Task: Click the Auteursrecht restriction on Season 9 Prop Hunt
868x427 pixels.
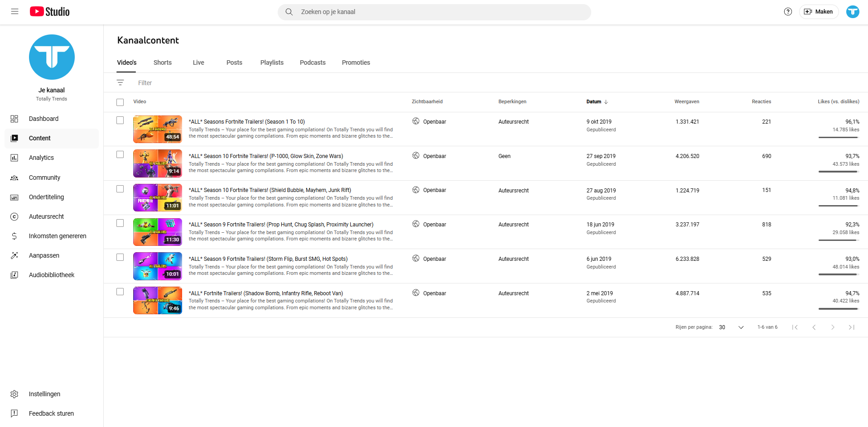Action: click(x=514, y=225)
